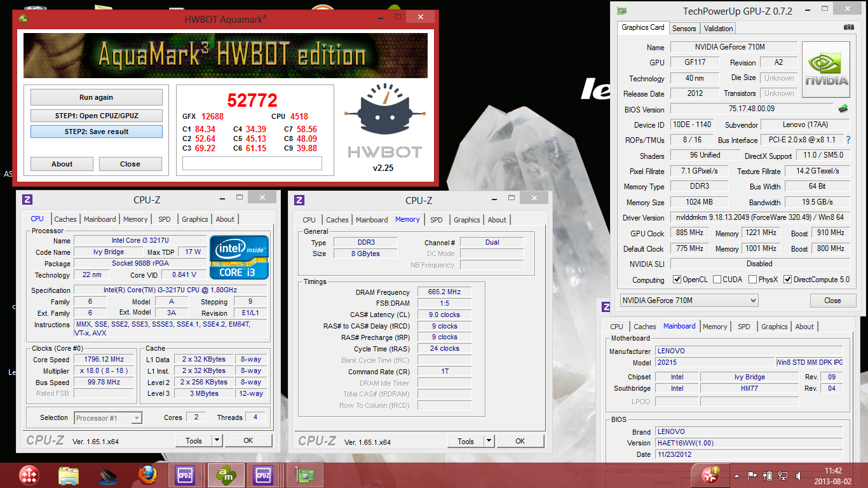
Task: Select the CPU-Z taskbar button beside GPU-Z
Action: pyautogui.click(x=264, y=475)
